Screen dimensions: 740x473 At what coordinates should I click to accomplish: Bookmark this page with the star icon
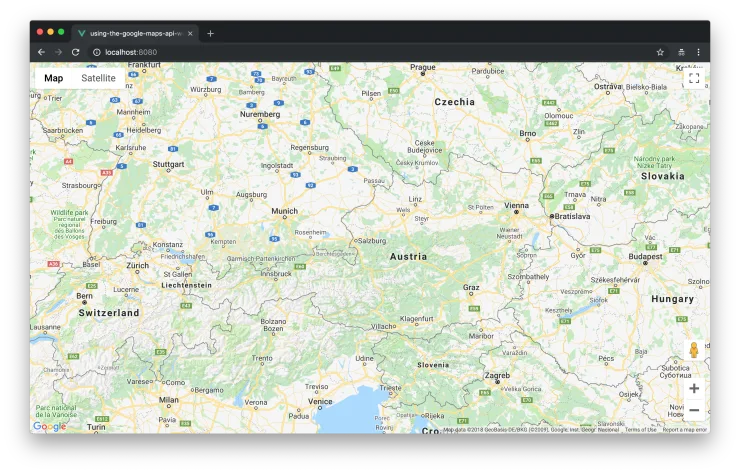(660, 52)
